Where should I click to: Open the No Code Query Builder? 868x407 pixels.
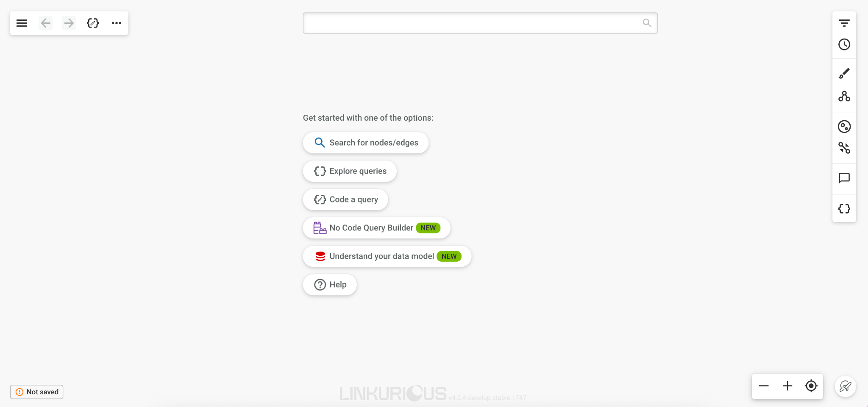(376, 228)
